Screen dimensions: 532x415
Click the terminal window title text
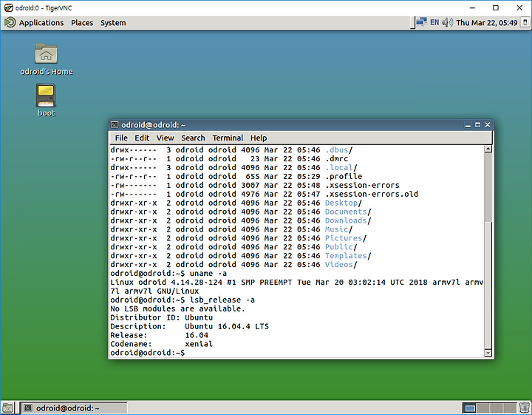coord(154,125)
